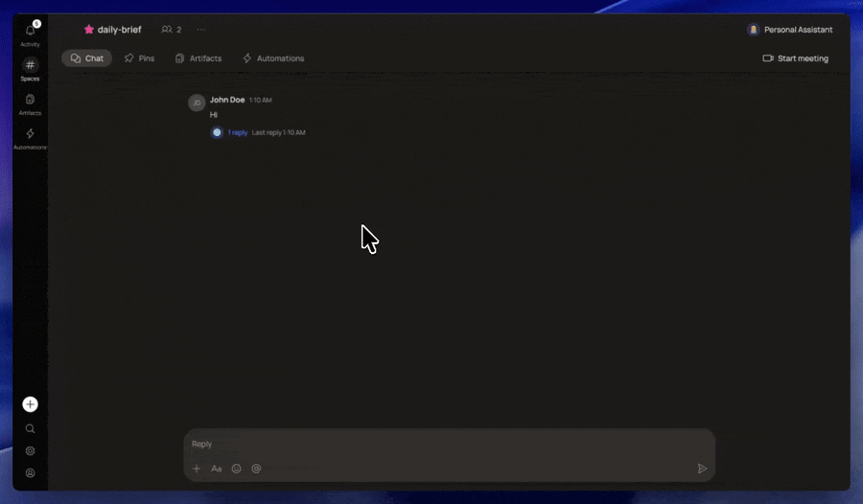Open the 1 reply thread link
Image resolution: width=863 pixels, height=504 pixels.
[238, 132]
